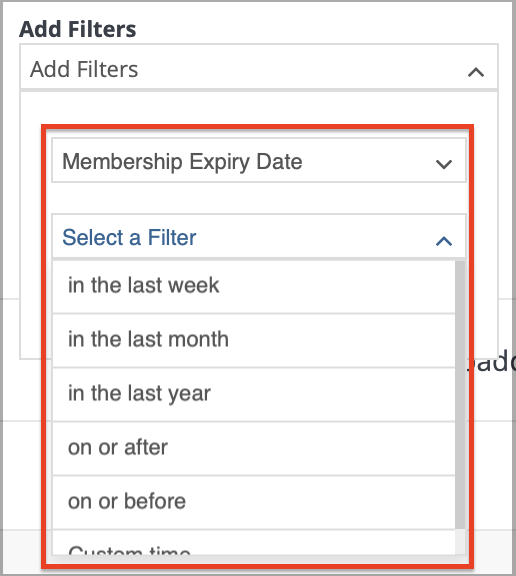Click the scrollbar track below the thumb
This screenshot has height=576, width=516.
[x=460, y=543]
